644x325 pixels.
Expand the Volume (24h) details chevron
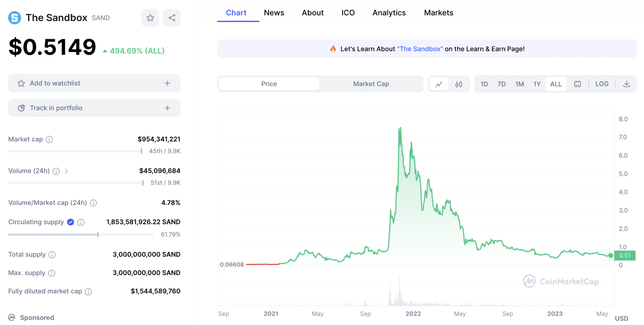[x=66, y=171]
